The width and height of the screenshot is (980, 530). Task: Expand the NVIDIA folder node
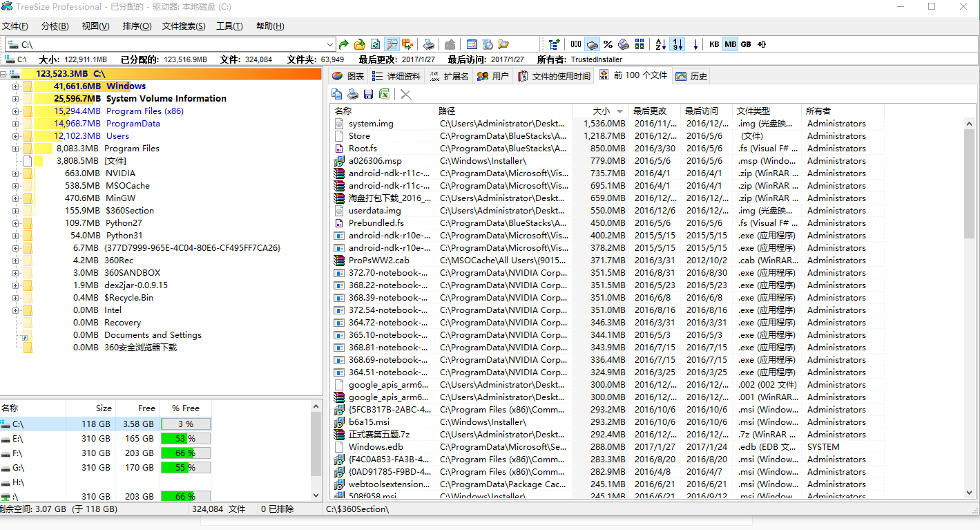[x=15, y=173]
